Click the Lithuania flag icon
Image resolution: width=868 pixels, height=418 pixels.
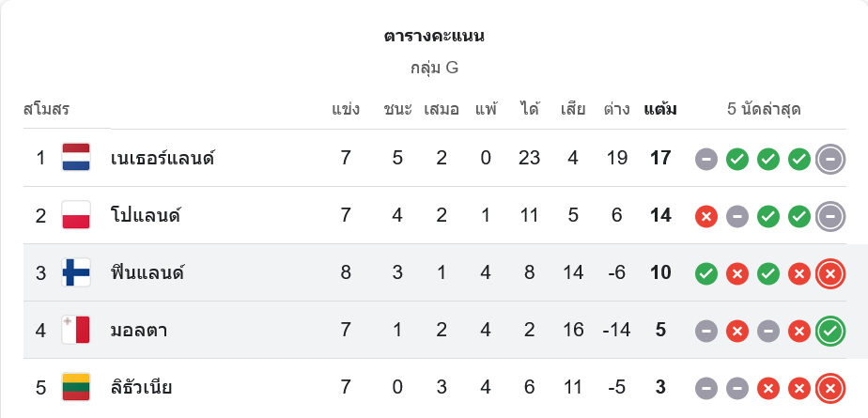pyautogui.click(x=76, y=387)
